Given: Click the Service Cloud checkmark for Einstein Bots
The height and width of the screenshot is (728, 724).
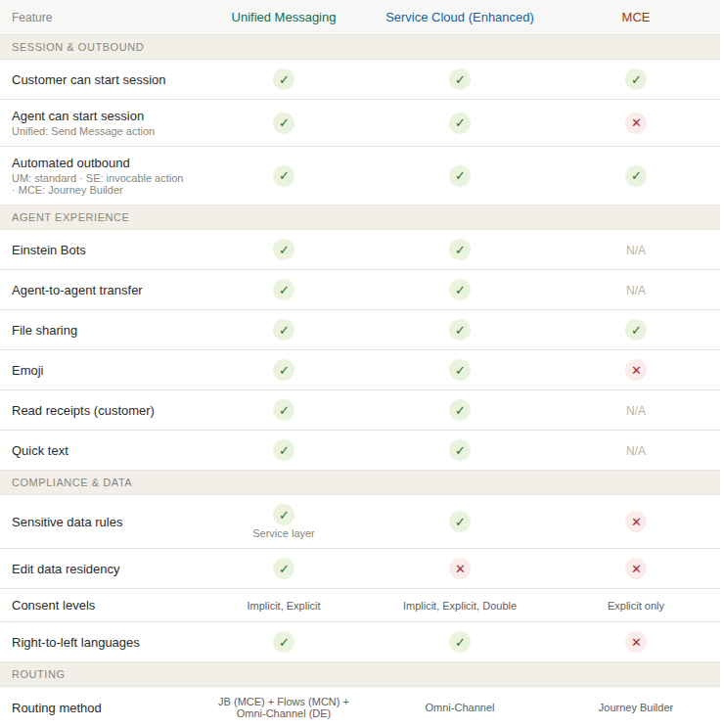Looking at the screenshot, I should click(460, 250).
